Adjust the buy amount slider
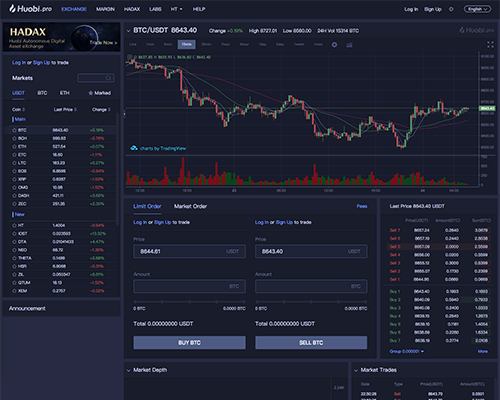 click(189, 302)
